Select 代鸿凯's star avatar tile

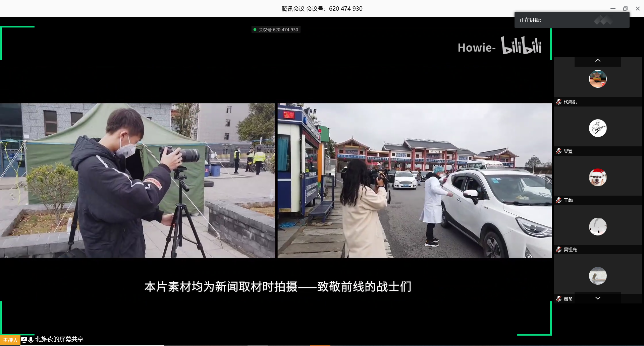598,79
